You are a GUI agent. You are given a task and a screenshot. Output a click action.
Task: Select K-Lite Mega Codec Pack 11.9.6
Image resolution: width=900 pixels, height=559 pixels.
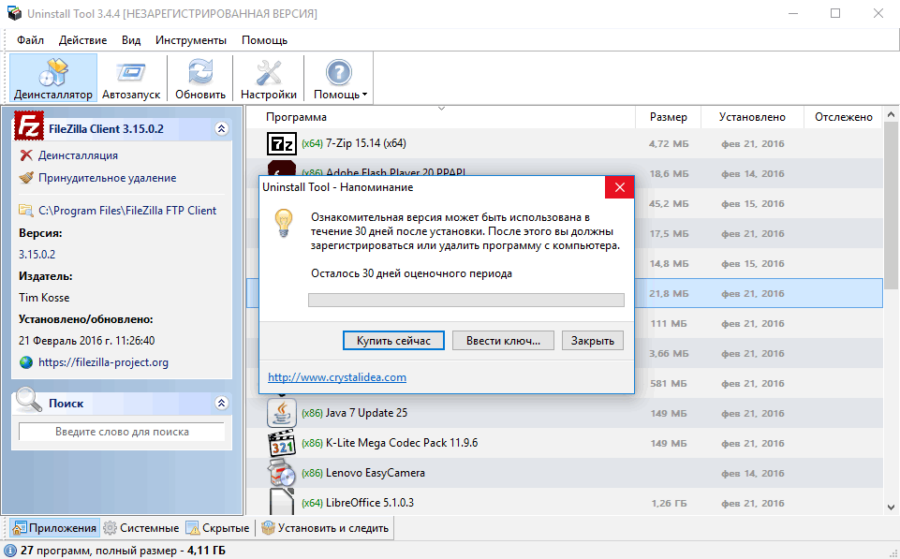[x=565, y=443]
